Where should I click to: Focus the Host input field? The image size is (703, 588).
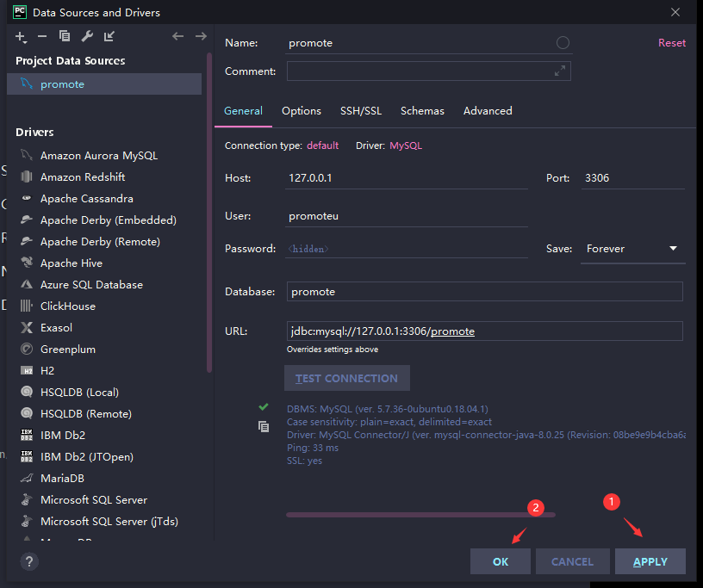coord(406,178)
